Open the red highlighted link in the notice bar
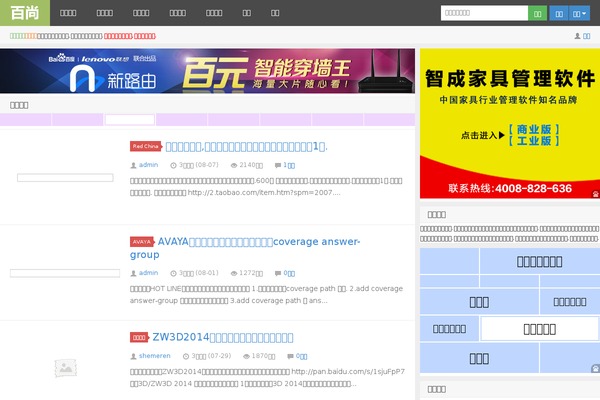The height and width of the screenshot is (400, 600). 130,36
